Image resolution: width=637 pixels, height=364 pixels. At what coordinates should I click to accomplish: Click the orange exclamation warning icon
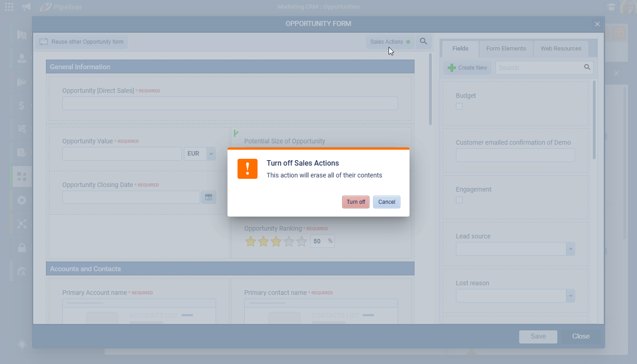tap(248, 169)
